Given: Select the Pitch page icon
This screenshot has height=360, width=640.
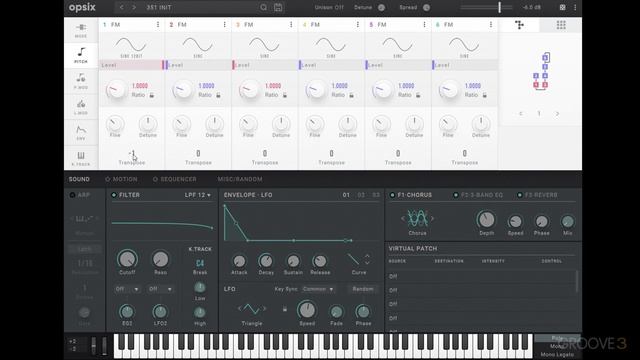Looking at the screenshot, I should tap(81, 52).
